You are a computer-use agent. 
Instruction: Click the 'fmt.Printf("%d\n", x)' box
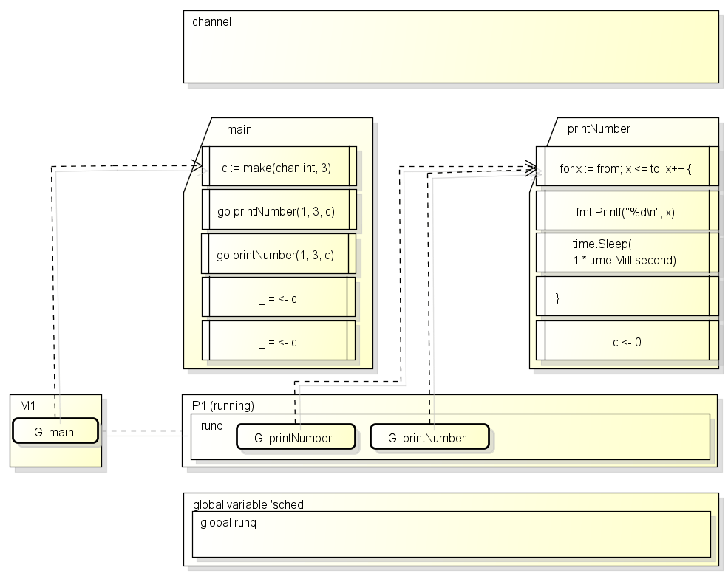click(627, 210)
